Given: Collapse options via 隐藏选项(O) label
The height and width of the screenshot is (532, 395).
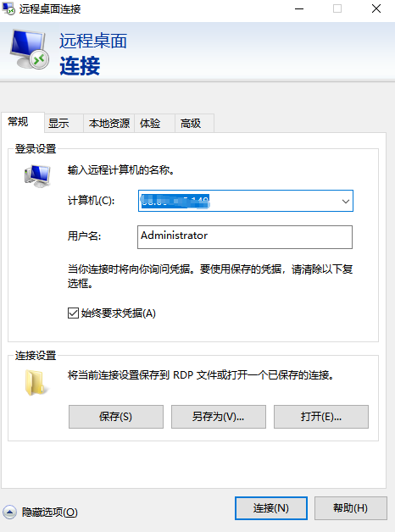Looking at the screenshot, I should point(49,512).
